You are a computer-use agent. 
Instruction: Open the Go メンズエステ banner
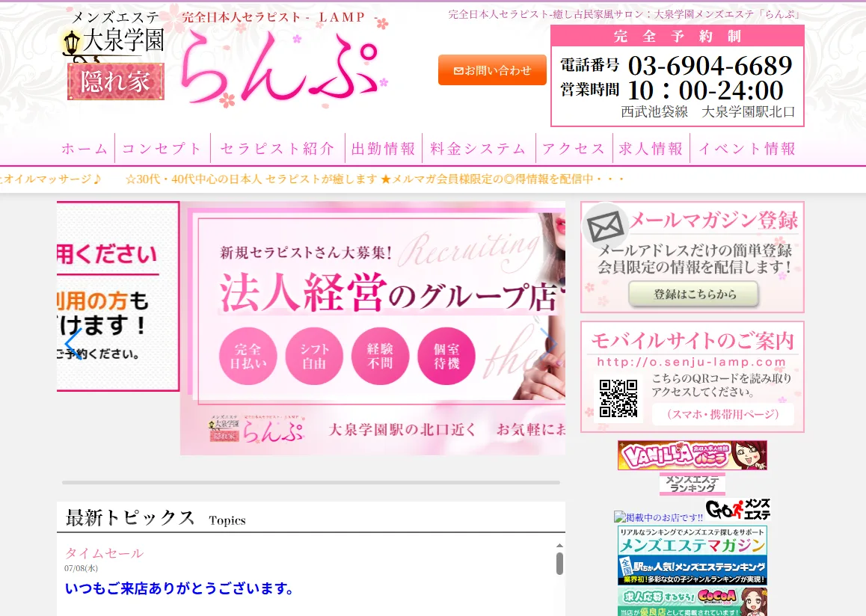[x=738, y=509]
